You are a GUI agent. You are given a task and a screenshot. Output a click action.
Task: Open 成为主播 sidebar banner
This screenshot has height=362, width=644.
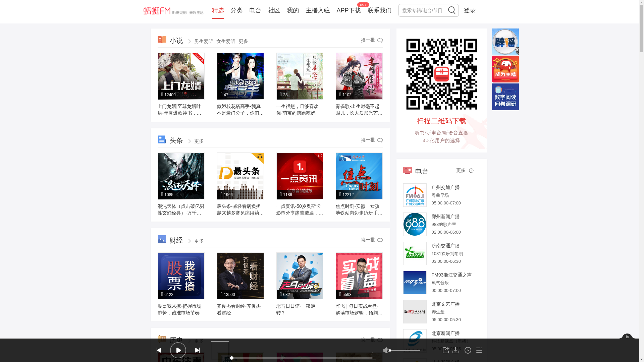tap(505, 69)
